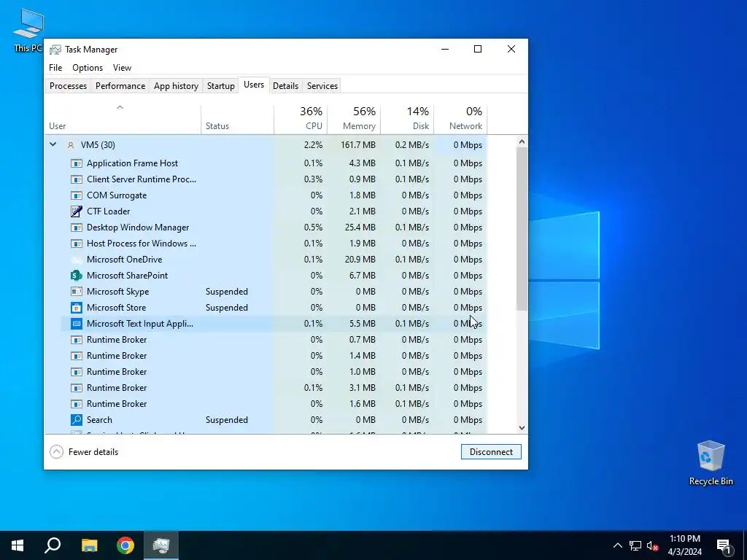
Task: Sort by the Network column header
Action: point(461,118)
